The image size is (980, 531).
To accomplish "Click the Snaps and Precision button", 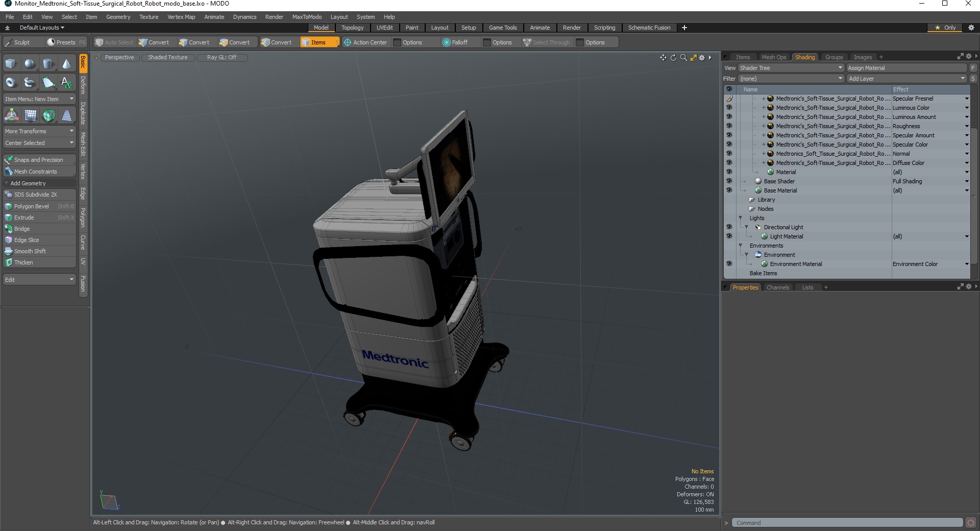I will pos(39,160).
